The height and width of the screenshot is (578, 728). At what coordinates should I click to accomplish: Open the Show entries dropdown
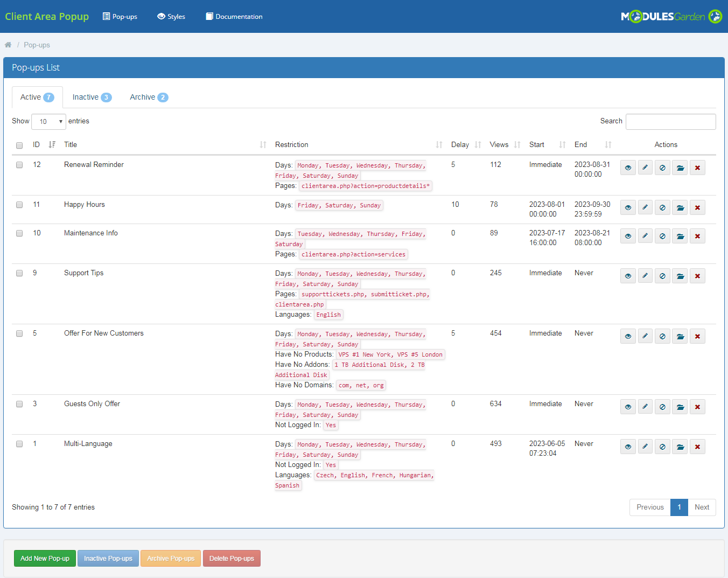48,121
